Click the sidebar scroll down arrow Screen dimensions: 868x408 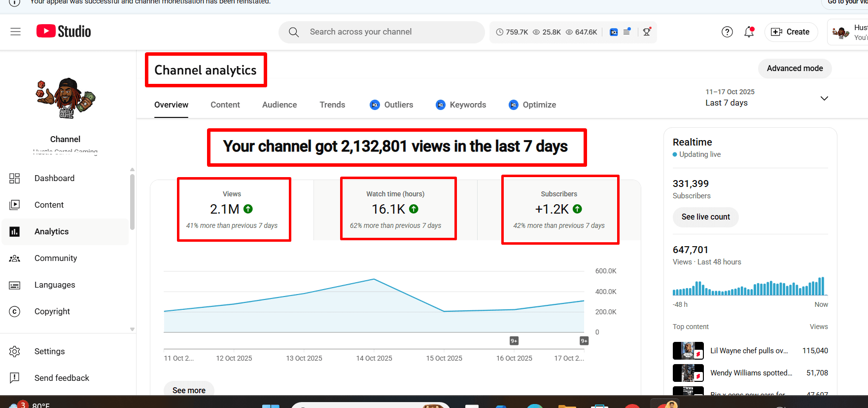point(132,329)
